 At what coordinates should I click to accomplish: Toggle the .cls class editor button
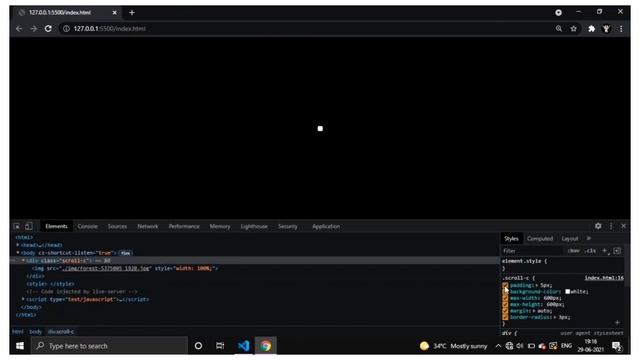tap(590, 251)
